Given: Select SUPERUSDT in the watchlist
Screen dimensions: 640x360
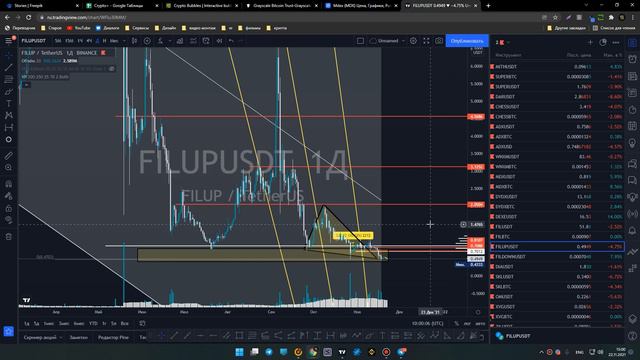Looking at the screenshot, I should tap(557, 87).
